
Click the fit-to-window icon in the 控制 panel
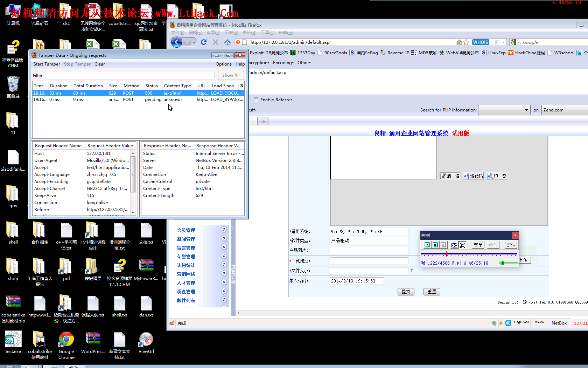(454, 245)
